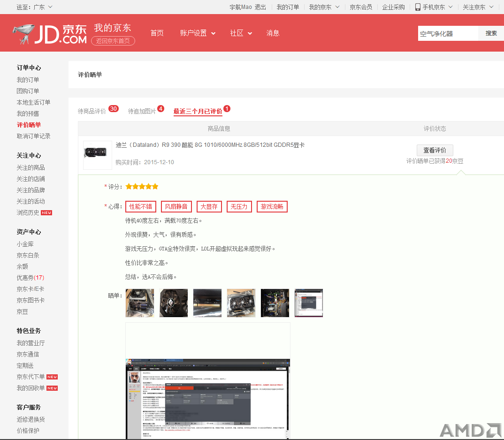504x440 pixels.
Task: Expand the 手机京东 dropdown
Action: click(x=437, y=7)
